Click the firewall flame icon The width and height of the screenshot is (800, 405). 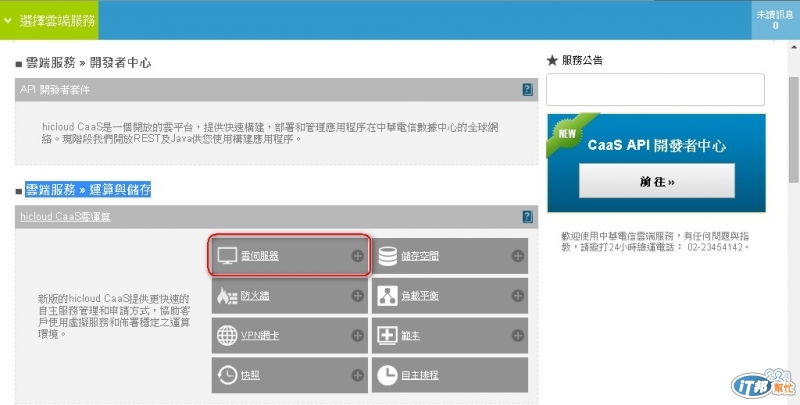tap(227, 296)
